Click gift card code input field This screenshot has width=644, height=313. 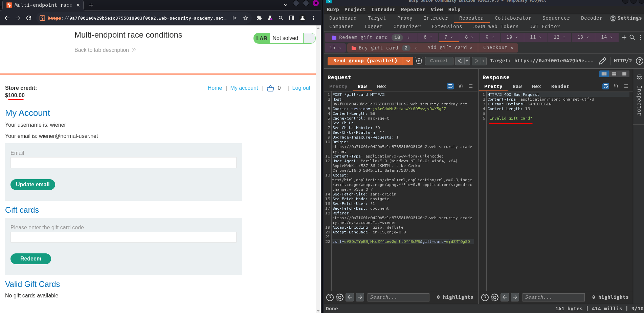coord(124,237)
